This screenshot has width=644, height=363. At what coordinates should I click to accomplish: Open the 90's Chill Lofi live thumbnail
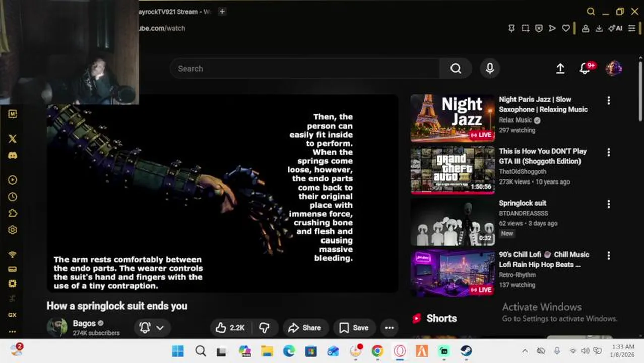coord(453,273)
